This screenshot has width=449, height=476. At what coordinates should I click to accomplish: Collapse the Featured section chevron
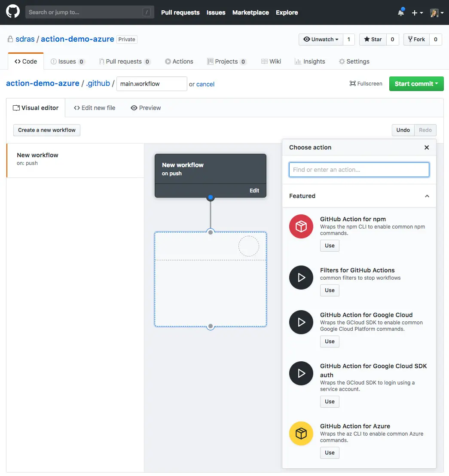(x=427, y=196)
